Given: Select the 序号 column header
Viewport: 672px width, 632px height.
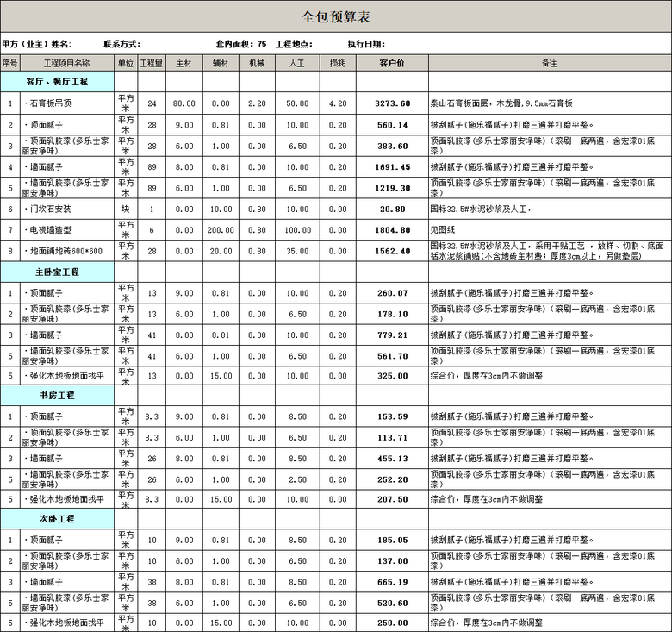Looking at the screenshot, I should click(10, 63).
